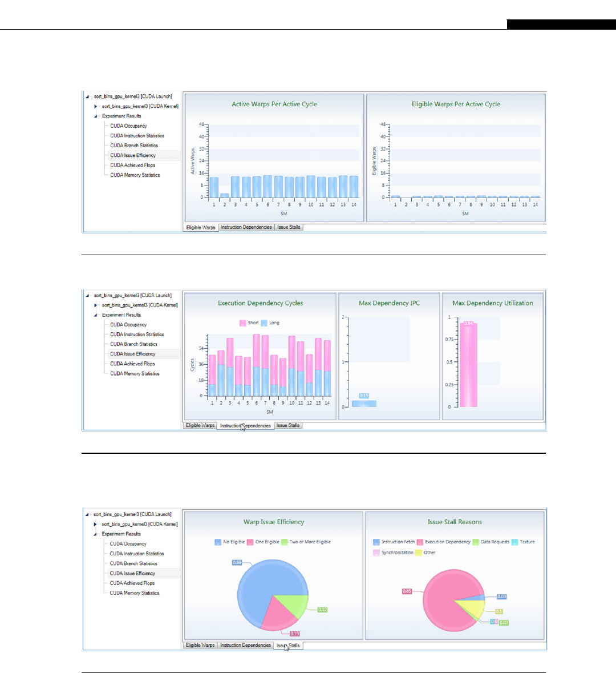Click the Execution Dependency Cycles chart title
Viewport: 616px width, 673px height.
coord(261,303)
